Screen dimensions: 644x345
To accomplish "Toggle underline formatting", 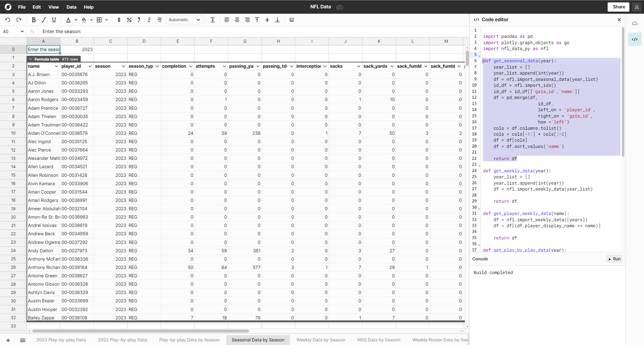I will click(54, 20).
